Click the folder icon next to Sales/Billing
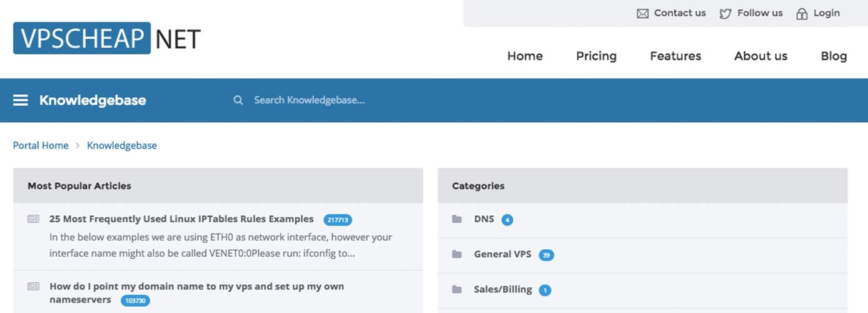This screenshot has width=868, height=313. [457, 289]
